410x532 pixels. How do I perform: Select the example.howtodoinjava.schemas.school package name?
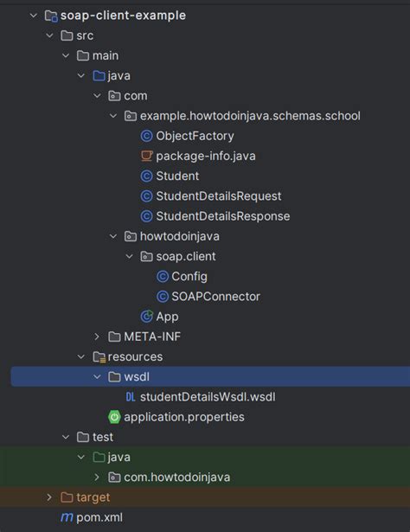pos(250,116)
